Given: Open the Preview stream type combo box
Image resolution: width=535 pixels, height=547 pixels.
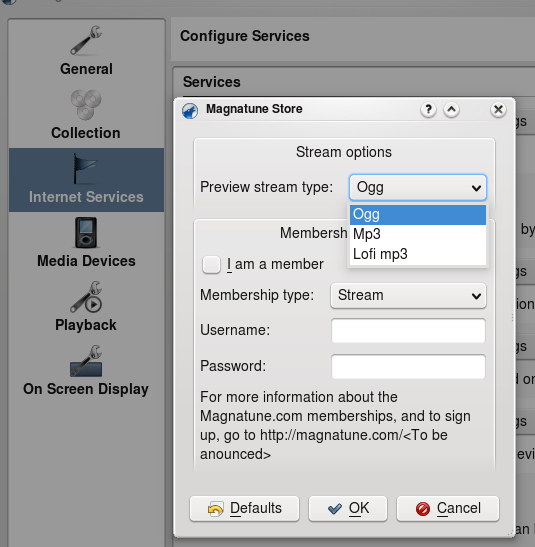Looking at the screenshot, I should click(418, 188).
